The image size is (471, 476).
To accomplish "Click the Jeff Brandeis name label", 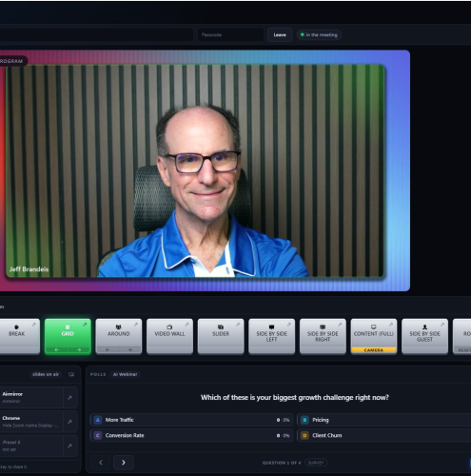I will pyautogui.click(x=29, y=269).
